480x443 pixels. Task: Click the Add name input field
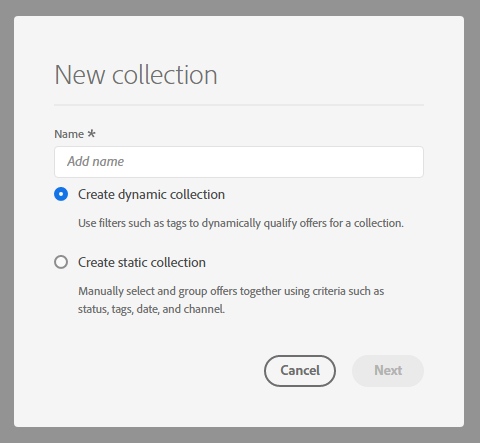pos(239,162)
